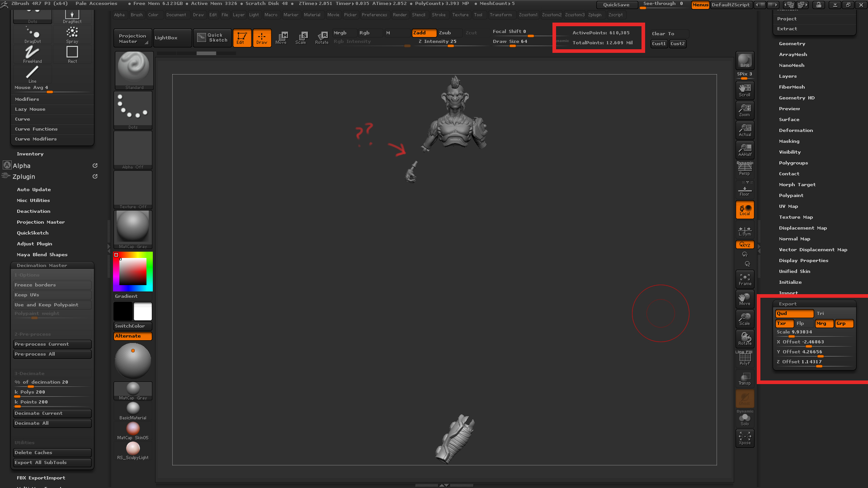
Task: Open the Material menu
Action: tap(312, 15)
